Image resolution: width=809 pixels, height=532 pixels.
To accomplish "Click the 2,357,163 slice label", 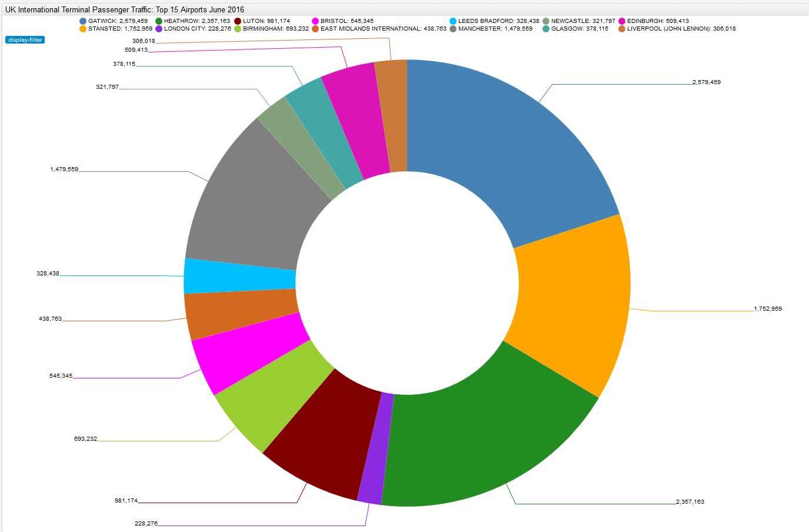I will [x=690, y=502].
